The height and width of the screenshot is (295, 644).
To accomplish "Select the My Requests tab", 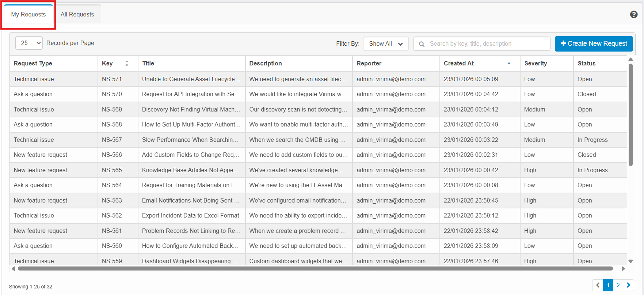I will point(28,15).
